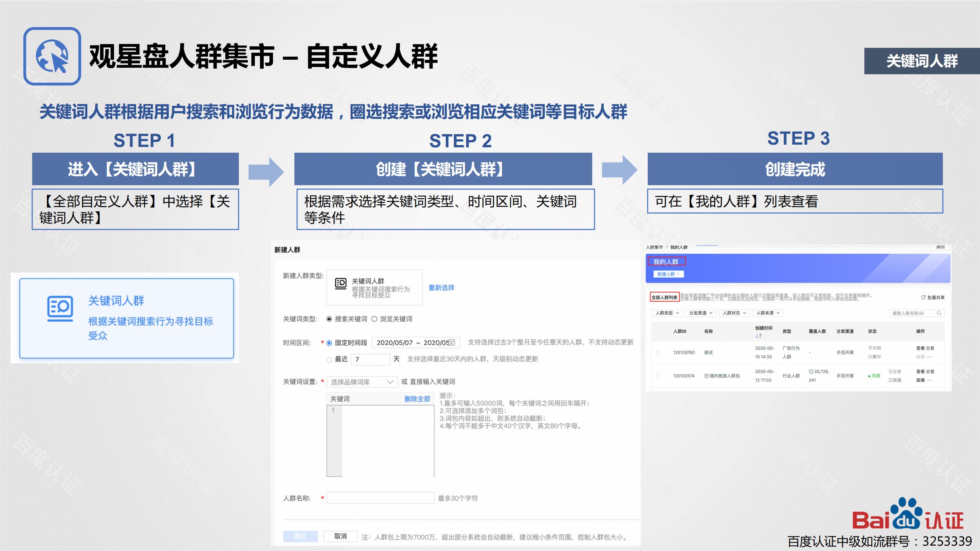Click the 重新选择 link
This screenshot has height=551, width=980.
(441, 288)
